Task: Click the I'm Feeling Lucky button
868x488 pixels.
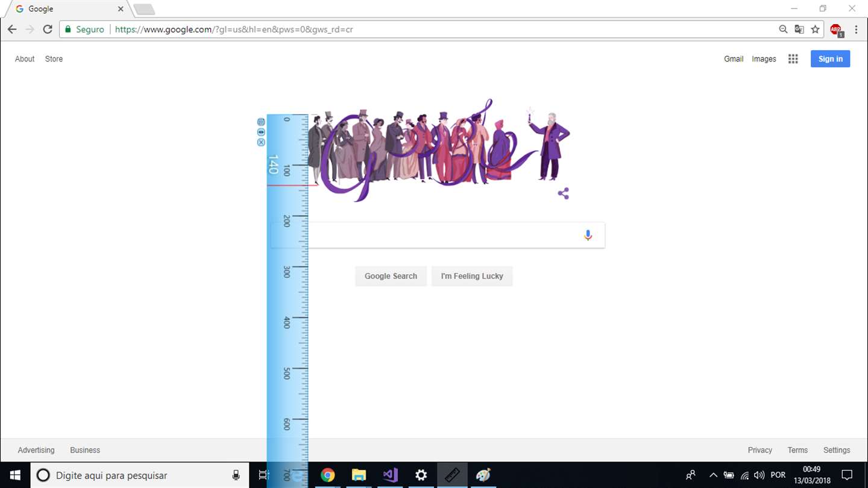Action: tap(472, 276)
